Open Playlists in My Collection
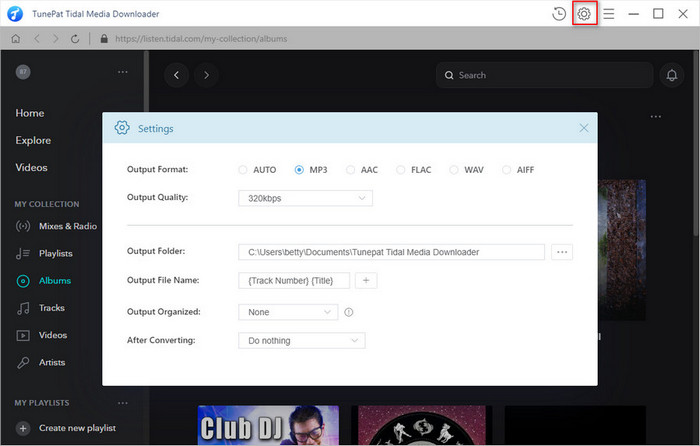 click(x=44, y=254)
